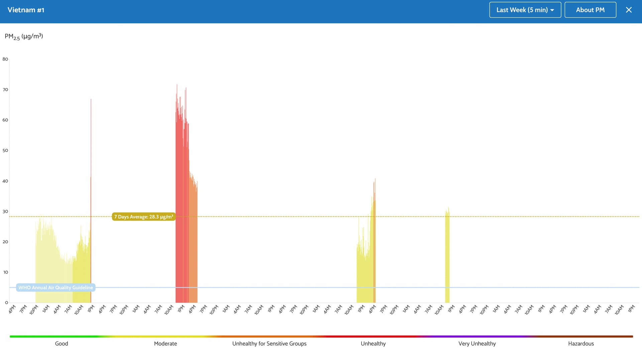Close the chart panel with X icon
Image resolution: width=642 pixels, height=364 pixels.
tap(629, 10)
